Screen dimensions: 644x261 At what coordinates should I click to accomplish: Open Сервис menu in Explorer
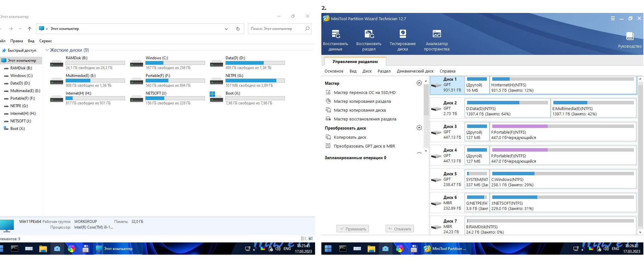pos(46,41)
